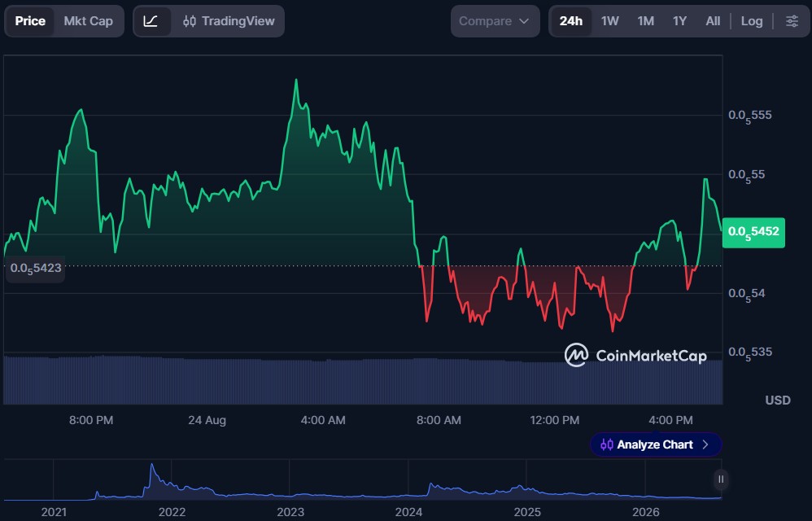Image resolution: width=812 pixels, height=521 pixels.
Task: Click 2021 on the range timeline
Action: pyautogui.click(x=54, y=512)
